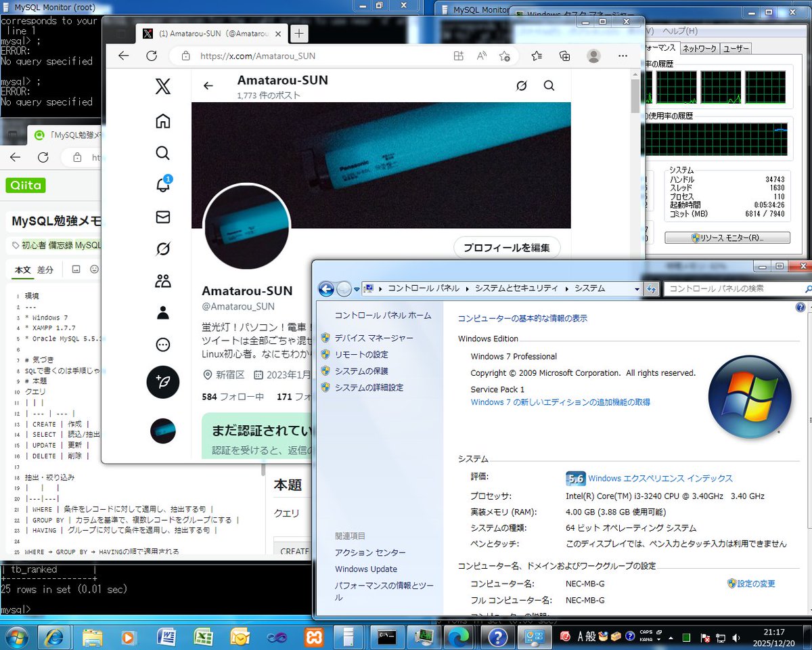Open システムの詳細設定 link
This screenshot has height=650, width=812.
point(369,388)
